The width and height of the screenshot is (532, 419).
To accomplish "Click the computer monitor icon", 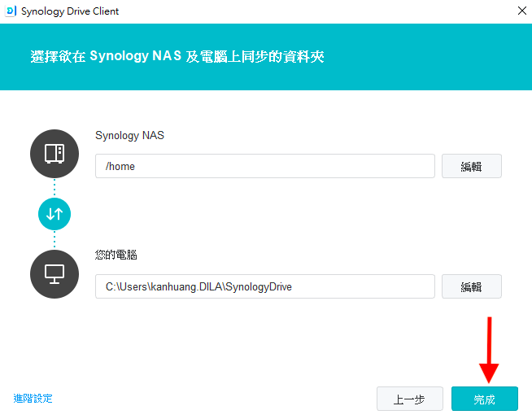I will click(55, 274).
